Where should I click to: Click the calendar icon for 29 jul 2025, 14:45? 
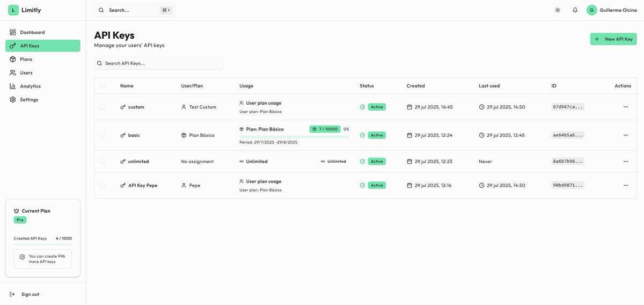click(x=410, y=107)
